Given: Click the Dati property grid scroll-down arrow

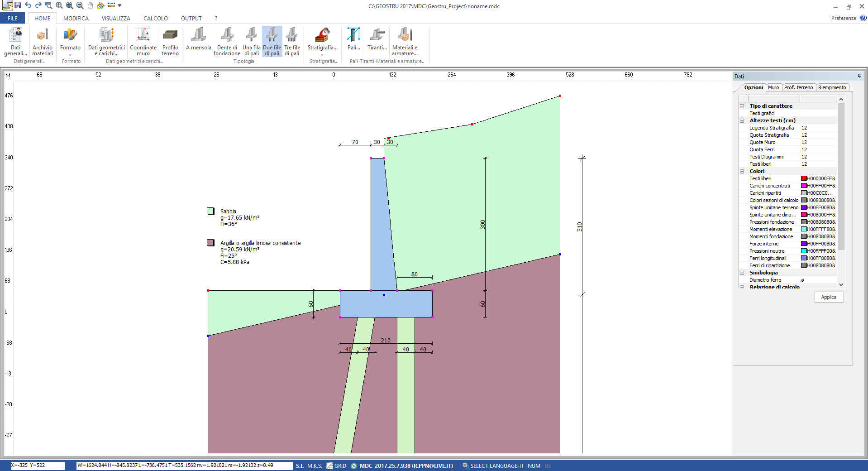Looking at the screenshot, I should pos(841,285).
